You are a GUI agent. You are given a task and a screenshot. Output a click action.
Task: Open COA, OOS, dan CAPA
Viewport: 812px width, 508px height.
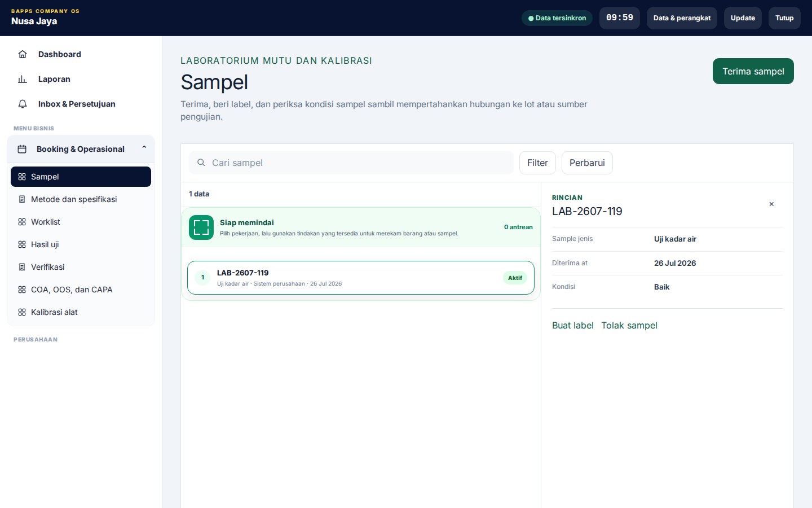81,290
